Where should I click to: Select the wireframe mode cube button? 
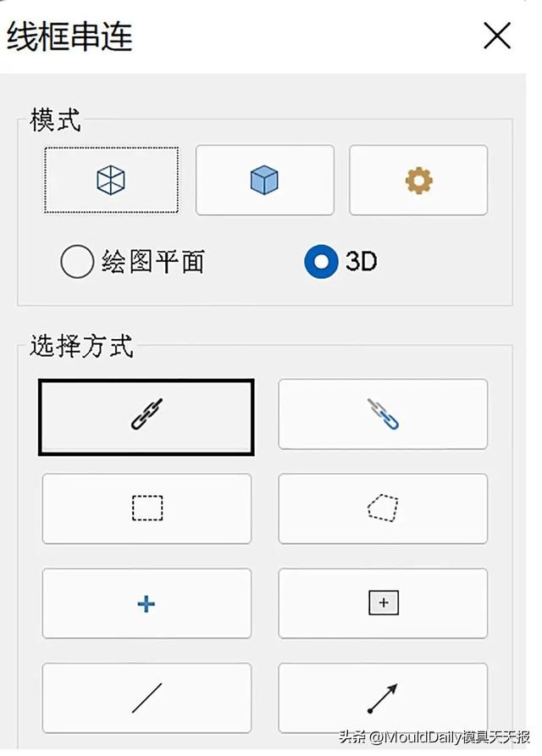point(111,180)
